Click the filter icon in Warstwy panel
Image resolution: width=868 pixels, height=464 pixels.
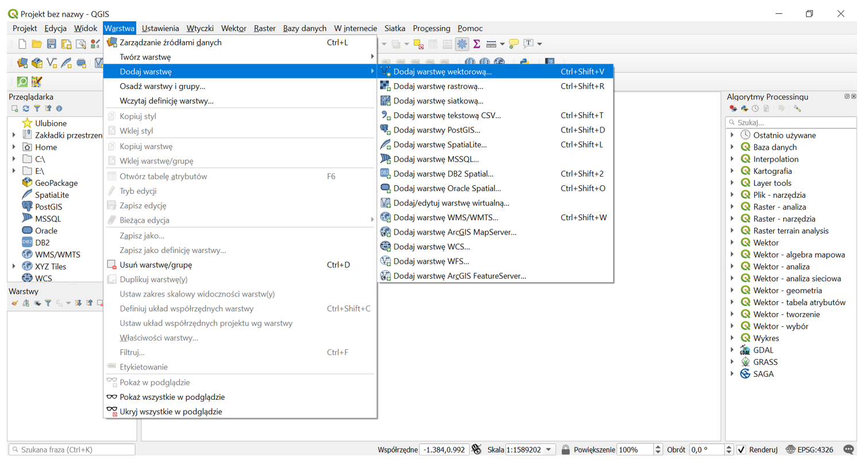click(x=48, y=303)
